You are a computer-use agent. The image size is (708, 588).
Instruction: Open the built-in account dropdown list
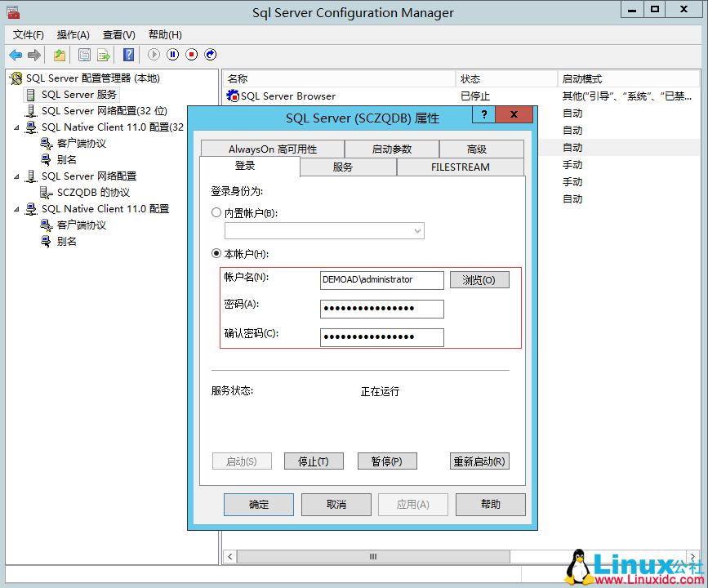[x=416, y=230]
